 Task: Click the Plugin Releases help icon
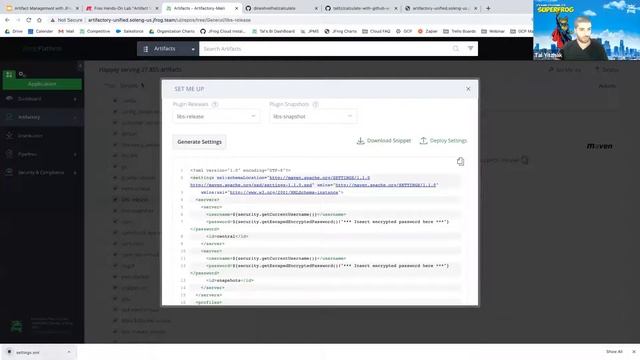click(x=215, y=104)
